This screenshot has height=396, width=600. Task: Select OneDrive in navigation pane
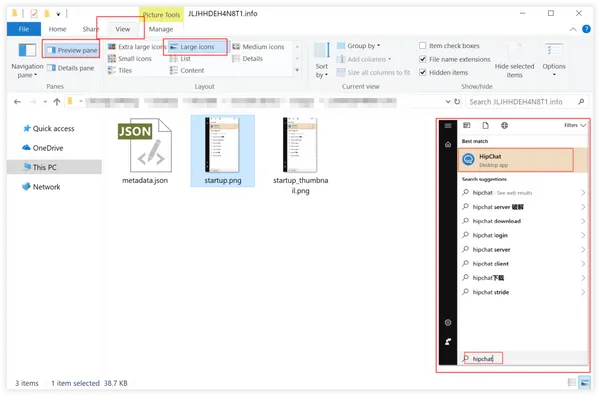tap(42, 148)
